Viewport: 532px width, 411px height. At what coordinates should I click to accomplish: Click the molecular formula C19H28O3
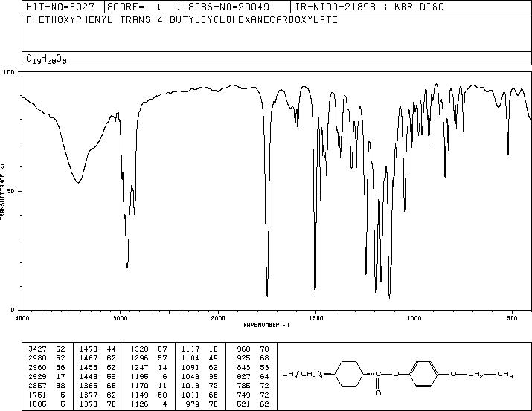pos(46,59)
